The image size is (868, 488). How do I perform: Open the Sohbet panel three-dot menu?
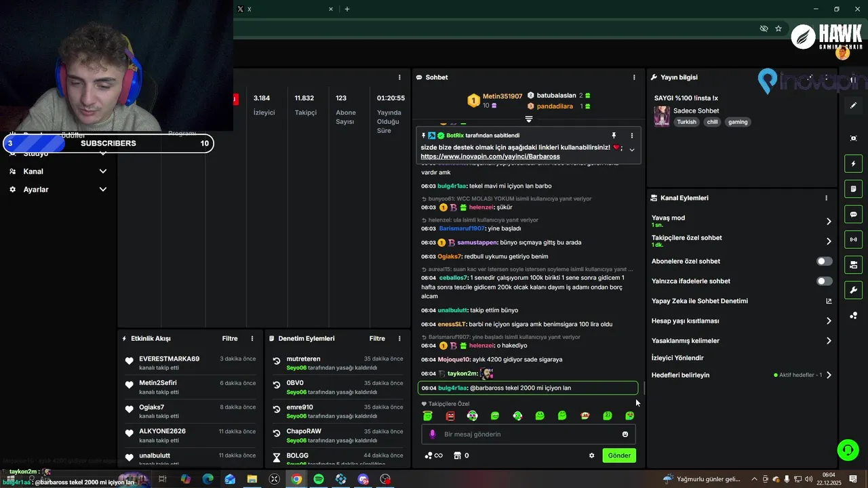[634, 77]
